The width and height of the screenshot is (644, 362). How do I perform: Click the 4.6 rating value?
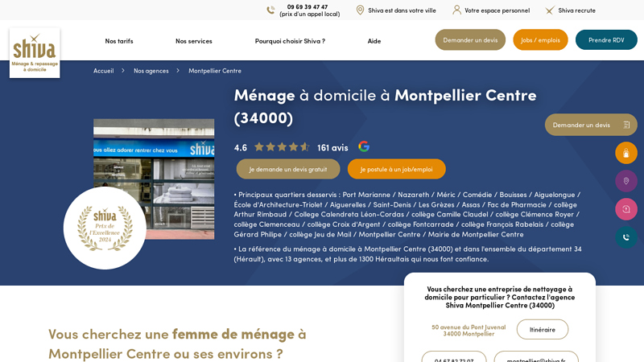pos(241,147)
